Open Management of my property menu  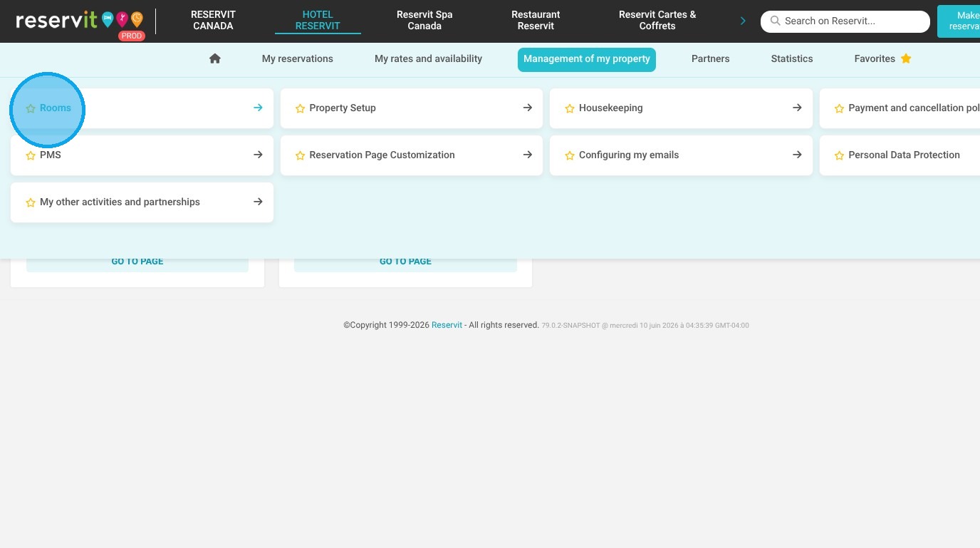point(587,60)
